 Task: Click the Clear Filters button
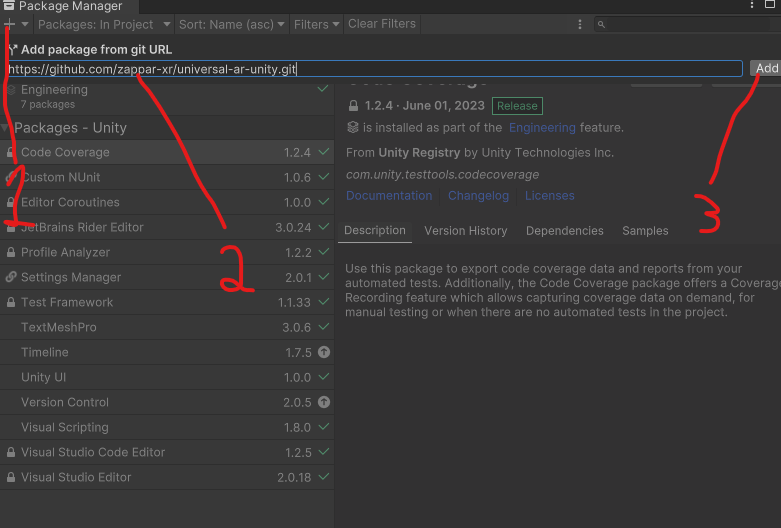[x=381, y=24]
